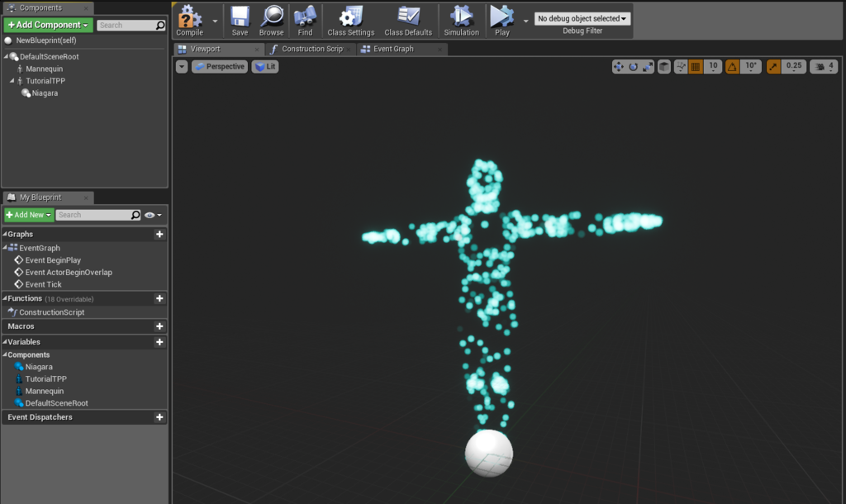Save the blueprint
Screen dimensions: 846x504
coord(240,21)
